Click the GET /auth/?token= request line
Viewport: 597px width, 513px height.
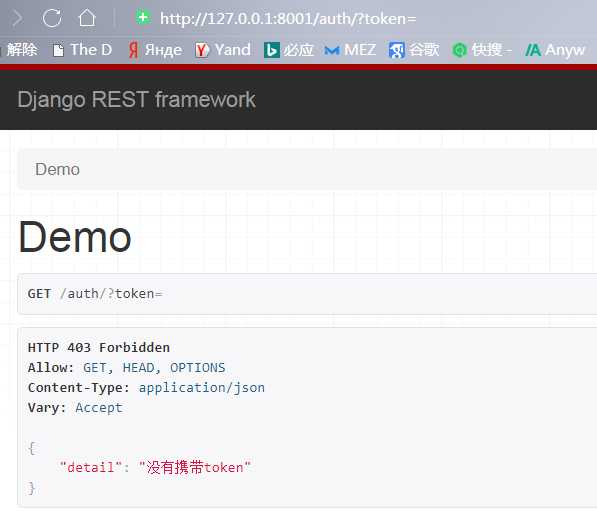[95, 294]
